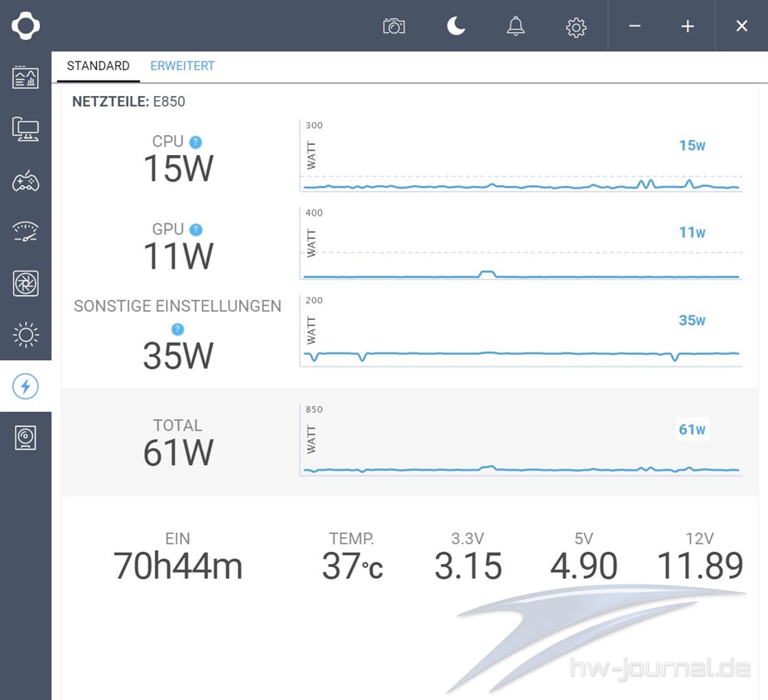Click the NETZTEILE: E850 label
The height and width of the screenshot is (700, 768).
128,101
